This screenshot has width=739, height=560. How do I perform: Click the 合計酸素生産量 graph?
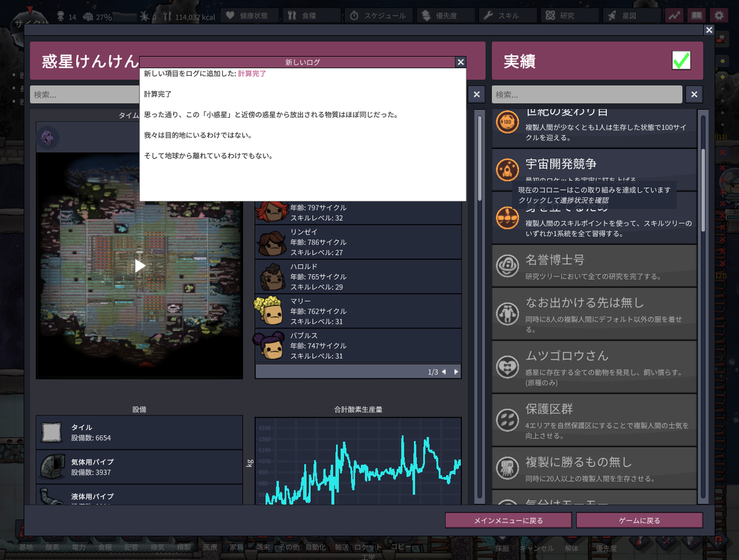(x=358, y=461)
